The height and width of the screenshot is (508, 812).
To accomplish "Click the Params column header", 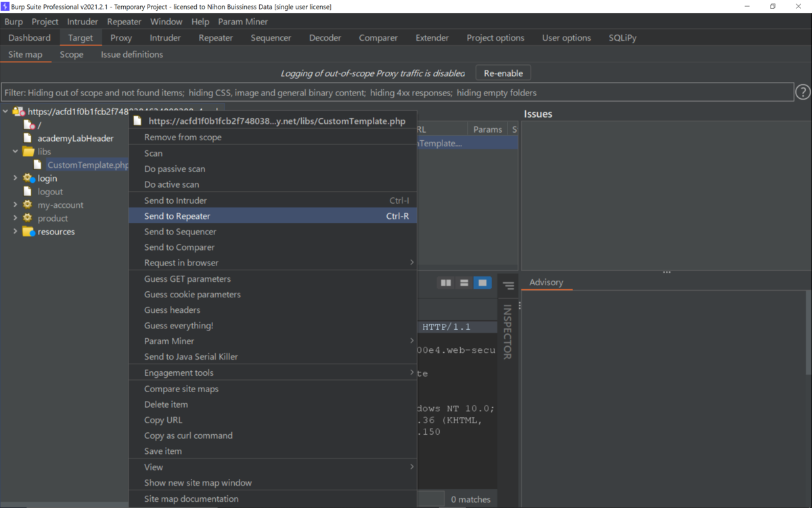I will coord(488,129).
